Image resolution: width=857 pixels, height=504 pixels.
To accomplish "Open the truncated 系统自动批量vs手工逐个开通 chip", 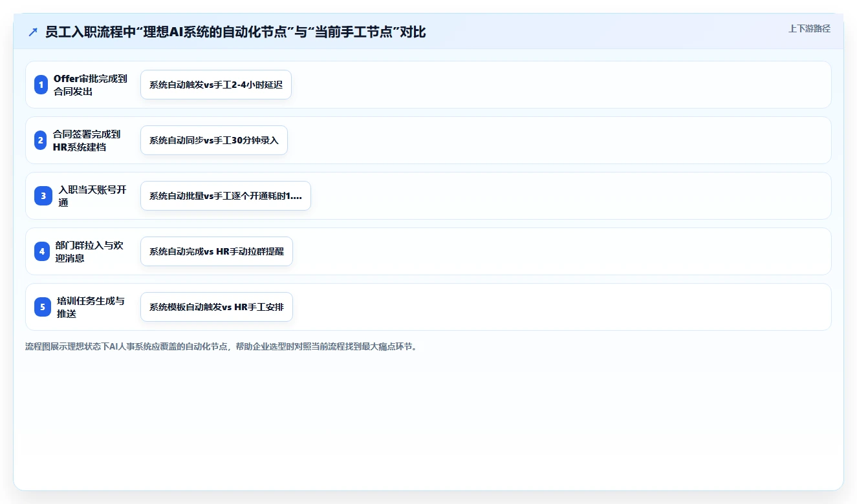I will tap(226, 196).
